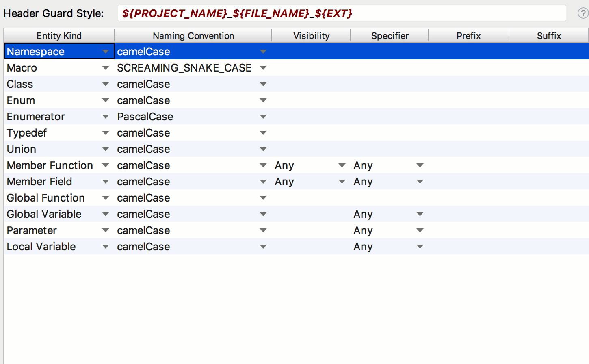The image size is (589, 364).
Task: Sort by Entity Kind column header
Action: point(59,36)
